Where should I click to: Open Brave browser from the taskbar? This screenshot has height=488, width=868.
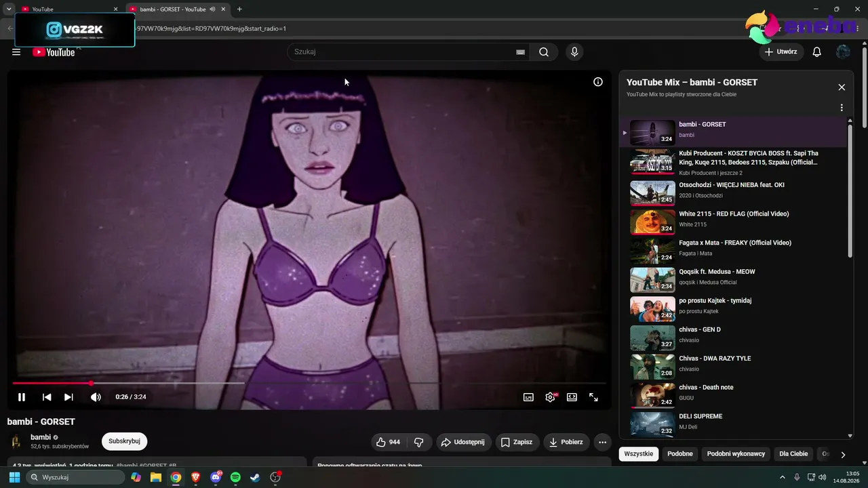click(196, 477)
